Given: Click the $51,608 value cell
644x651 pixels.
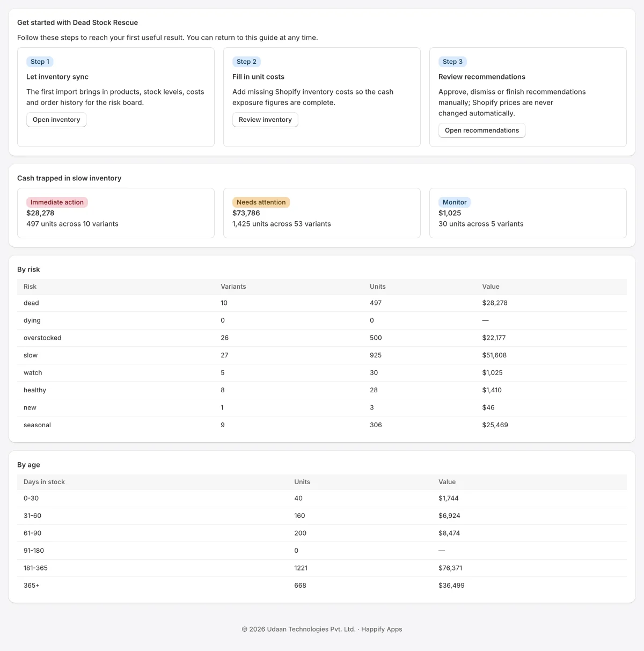Looking at the screenshot, I should tap(494, 355).
